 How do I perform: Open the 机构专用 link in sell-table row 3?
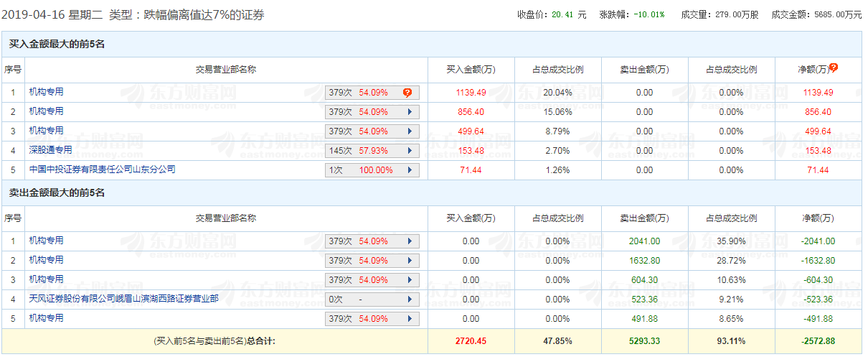(46, 279)
